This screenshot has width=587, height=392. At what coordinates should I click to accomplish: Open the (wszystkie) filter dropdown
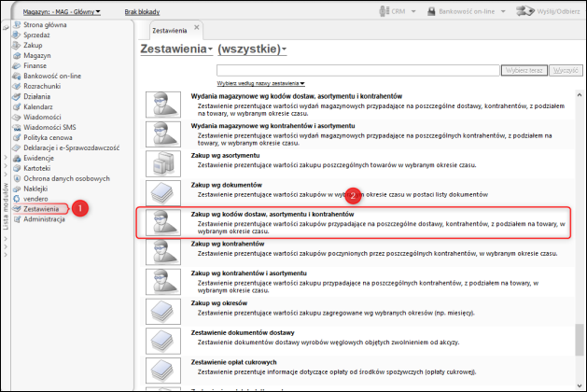[x=252, y=49]
